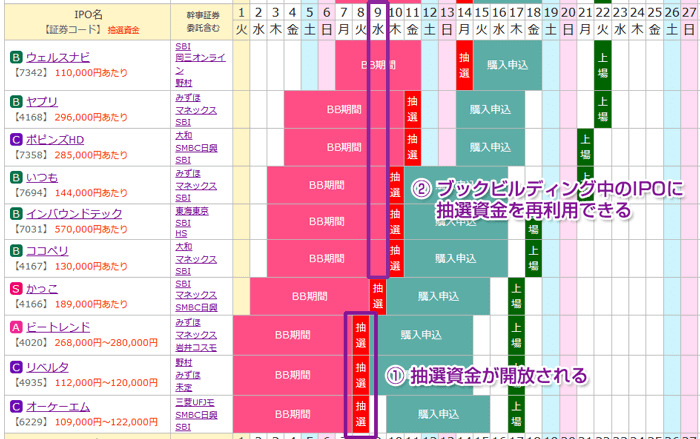Click the 東海東京 broker link for インバウンドテック
The height and width of the screenshot is (439, 700).
(192, 211)
